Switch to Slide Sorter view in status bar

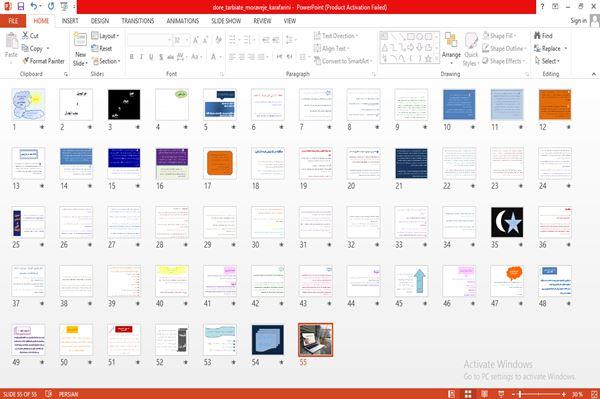(468, 394)
